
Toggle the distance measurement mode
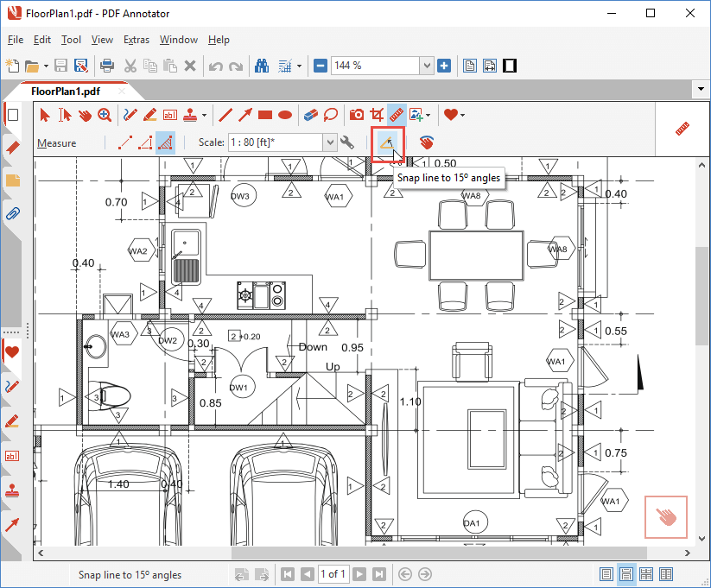pos(125,142)
